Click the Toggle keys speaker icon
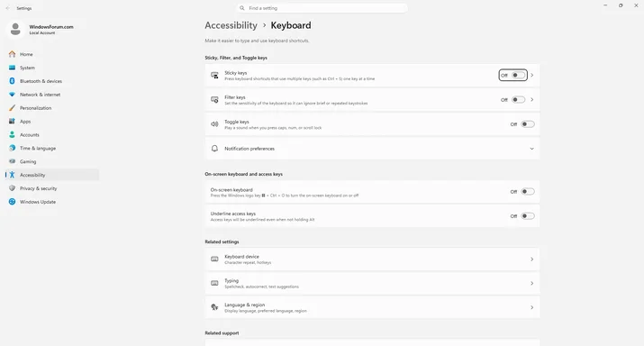644x346 pixels. click(x=214, y=124)
